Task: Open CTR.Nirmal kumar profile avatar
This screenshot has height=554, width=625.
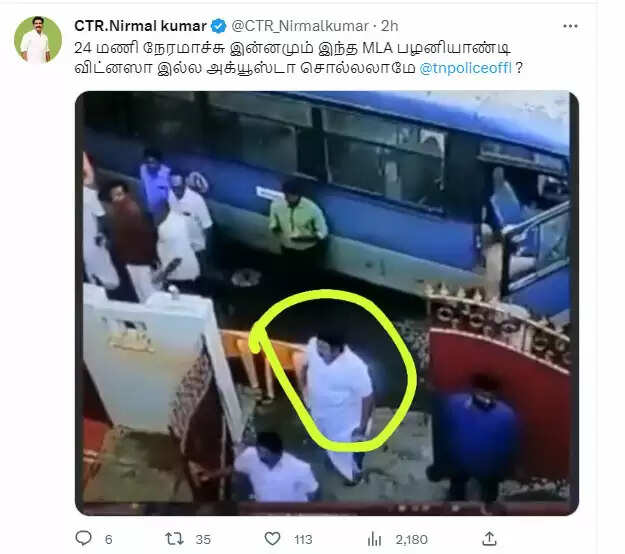Action: pyautogui.click(x=38, y=40)
